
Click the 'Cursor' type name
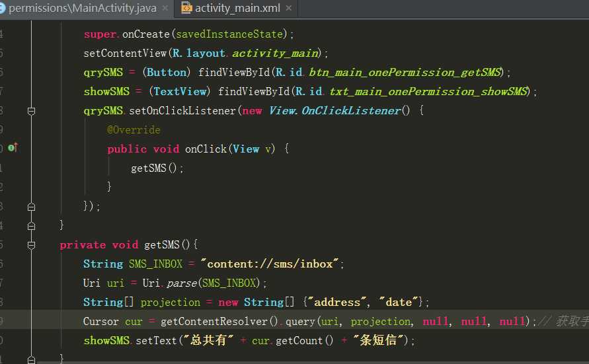[100, 322]
